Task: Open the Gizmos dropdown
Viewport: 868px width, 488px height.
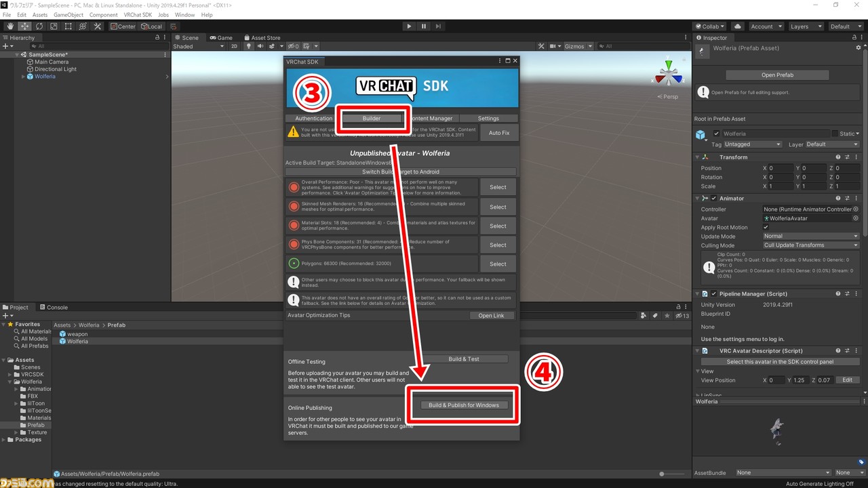Action: click(578, 46)
